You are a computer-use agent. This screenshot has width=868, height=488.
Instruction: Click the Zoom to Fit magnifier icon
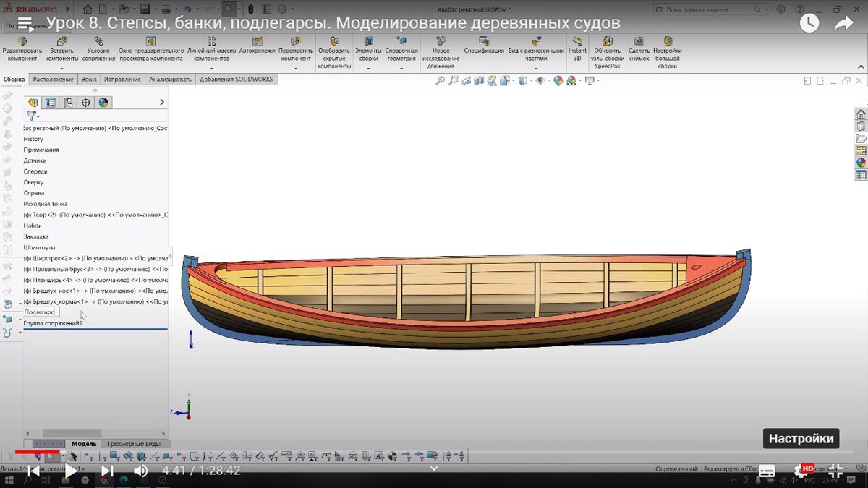440,81
